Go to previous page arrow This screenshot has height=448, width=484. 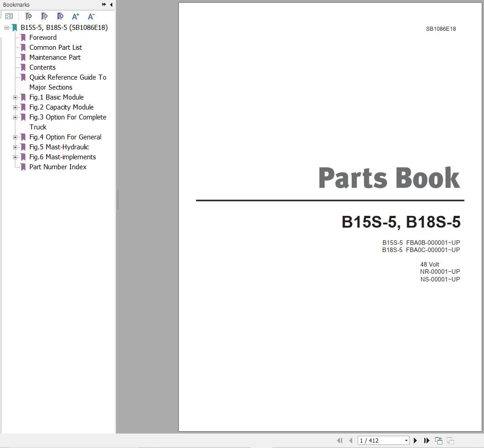(350, 440)
